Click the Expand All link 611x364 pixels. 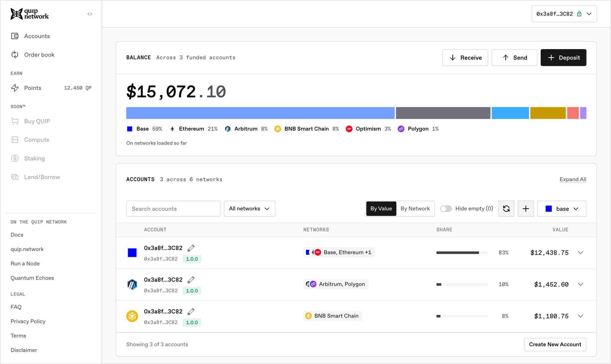click(573, 179)
